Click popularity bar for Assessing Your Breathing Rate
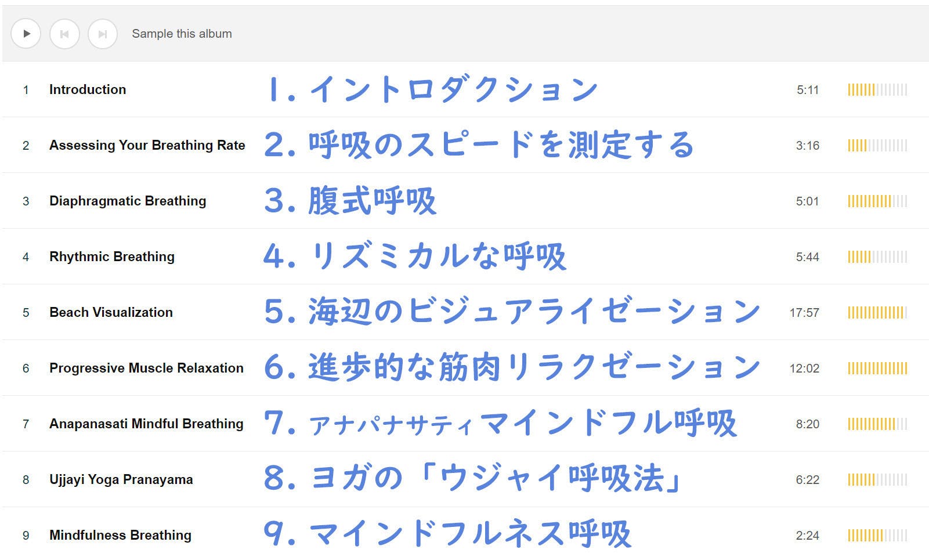The width and height of the screenshot is (929, 560). click(x=877, y=145)
